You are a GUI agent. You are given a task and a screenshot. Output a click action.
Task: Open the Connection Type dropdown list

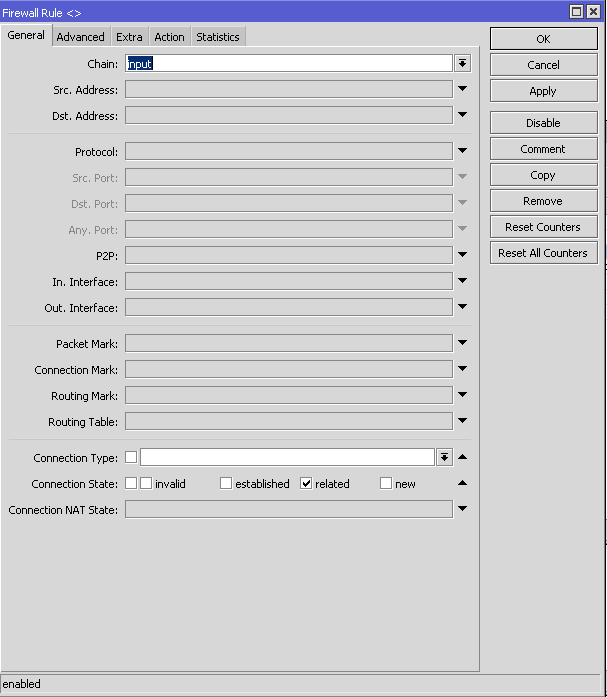[x=444, y=458]
